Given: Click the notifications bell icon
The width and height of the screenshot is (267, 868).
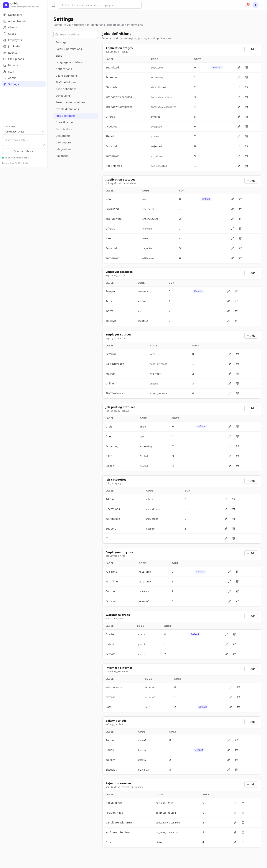Looking at the screenshot, I should pos(247,5).
